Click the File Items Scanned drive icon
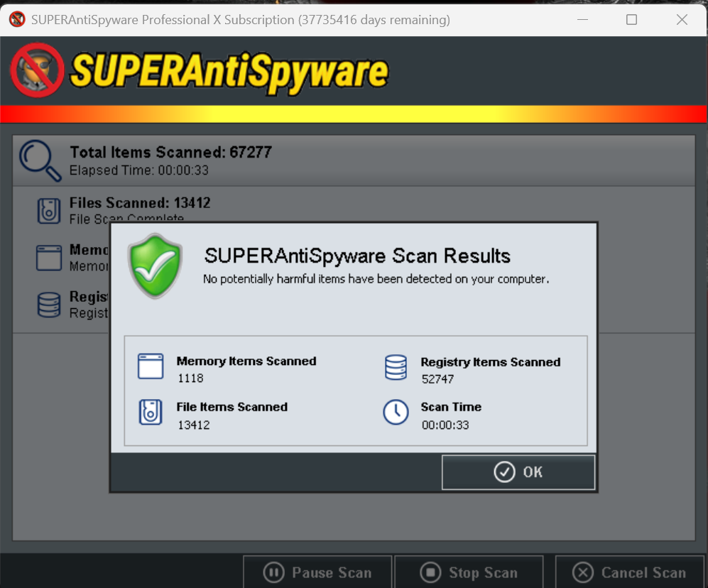The image size is (708, 588). 151,412
